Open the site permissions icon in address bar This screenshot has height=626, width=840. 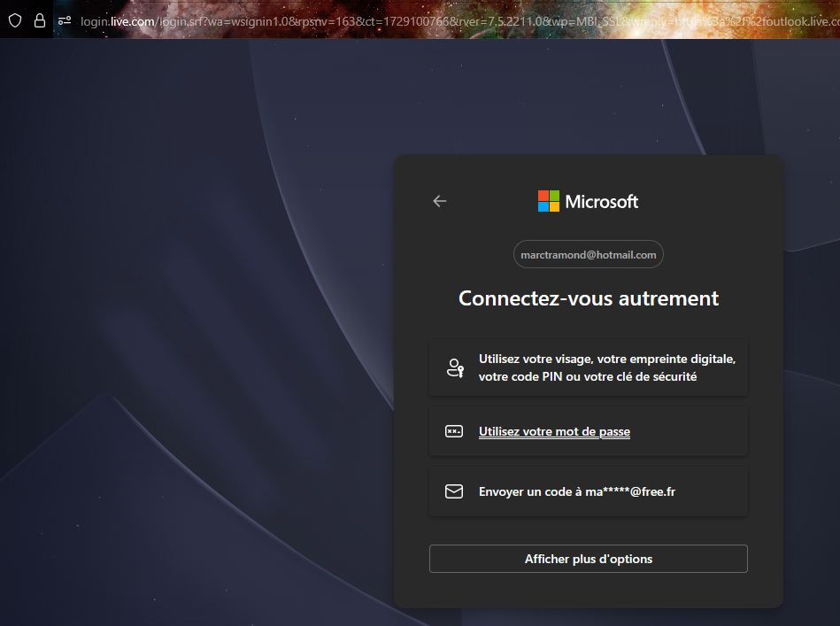pos(65,21)
